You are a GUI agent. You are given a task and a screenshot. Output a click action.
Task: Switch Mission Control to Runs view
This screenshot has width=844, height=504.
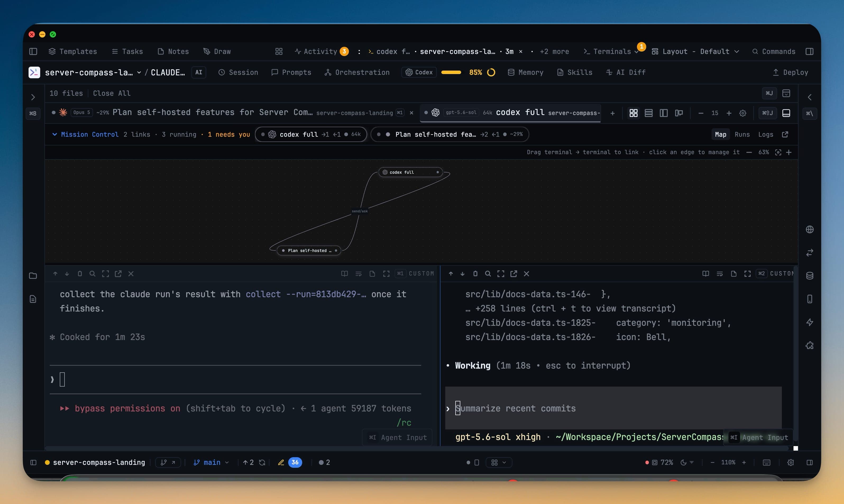pos(742,134)
